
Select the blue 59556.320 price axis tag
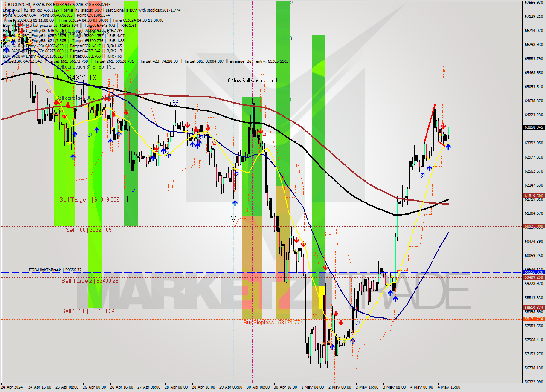pyautogui.click(x=534, y=272)
